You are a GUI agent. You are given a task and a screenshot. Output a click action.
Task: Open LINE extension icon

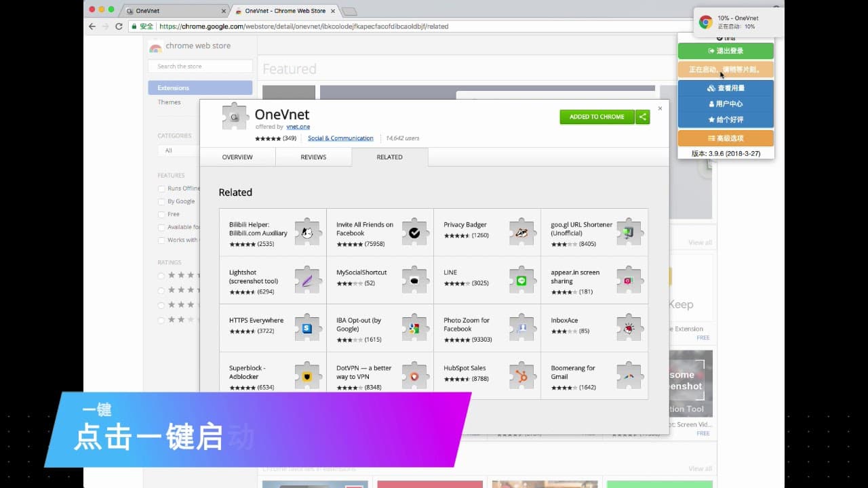tap(521, 279)
